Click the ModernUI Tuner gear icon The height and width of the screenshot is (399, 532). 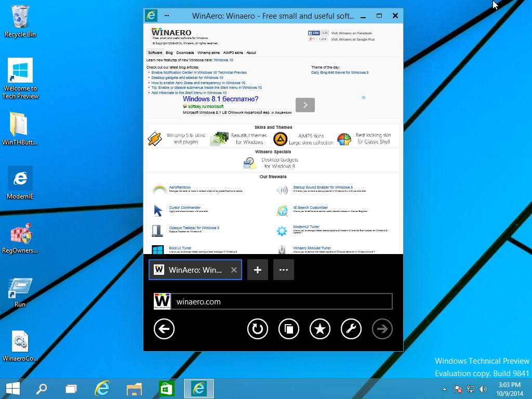pos(282,231)
